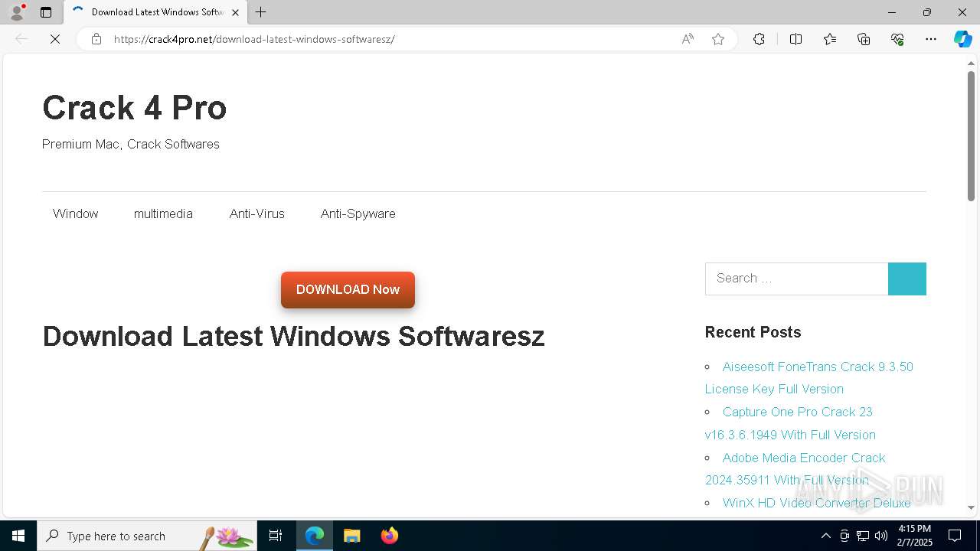Open Aiseesoft FoneTrans Crack post
Viewport: 980px width, 551px height.
[x=808, y=378]
